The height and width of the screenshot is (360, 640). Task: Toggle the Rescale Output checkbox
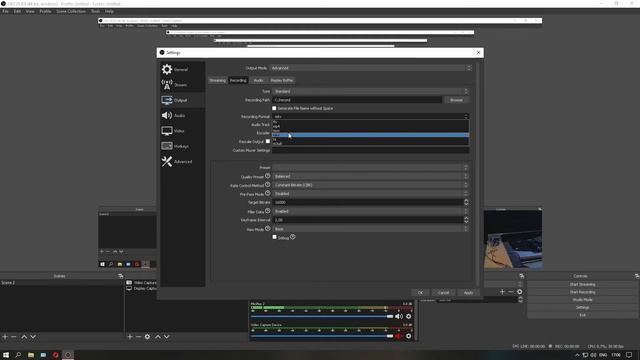click(268, 141)
